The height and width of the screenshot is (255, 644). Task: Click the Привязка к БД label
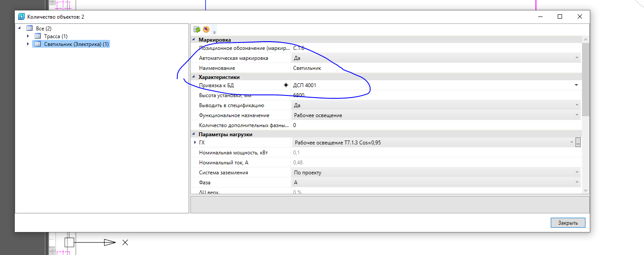[216, 85]
